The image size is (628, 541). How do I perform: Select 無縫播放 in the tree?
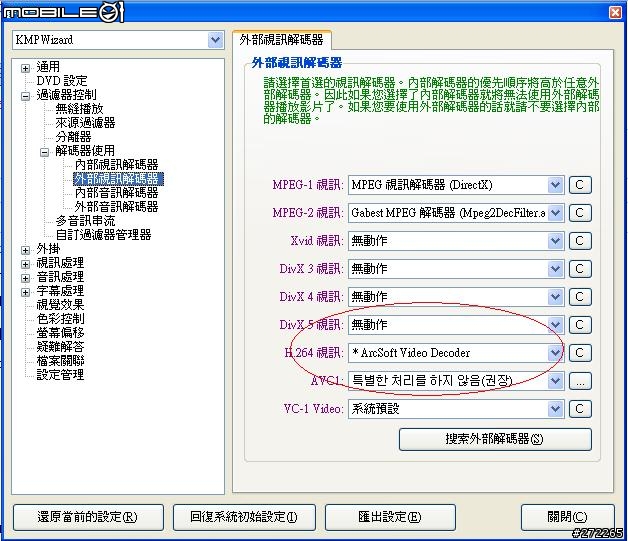click(79, 109)
